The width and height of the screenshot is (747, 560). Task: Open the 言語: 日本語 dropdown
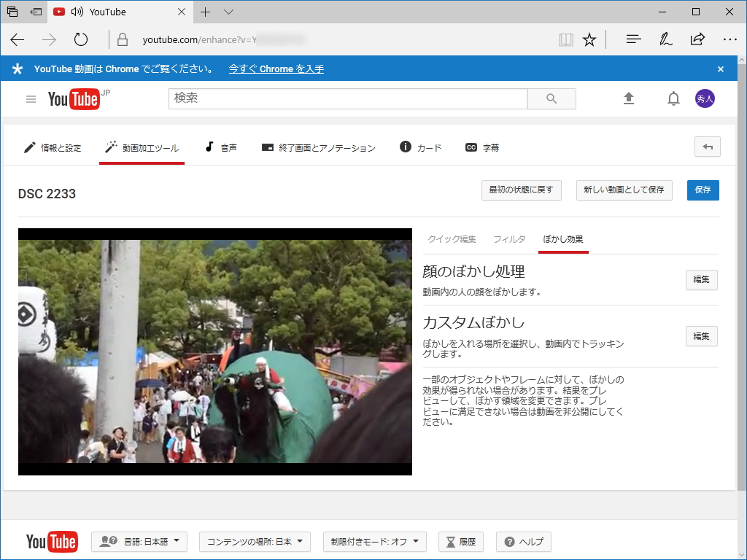(139, 542)
